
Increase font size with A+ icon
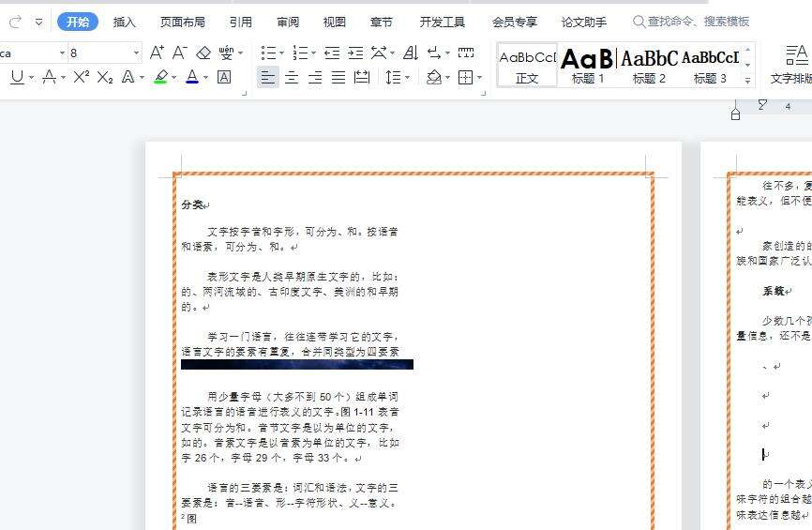pos(157,53)
